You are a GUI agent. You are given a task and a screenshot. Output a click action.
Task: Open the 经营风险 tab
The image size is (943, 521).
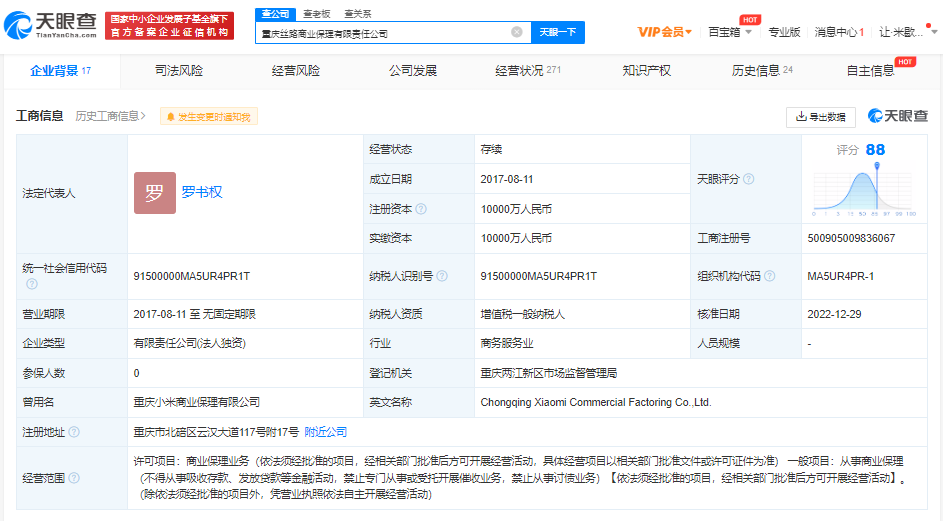tap(295, 71)
